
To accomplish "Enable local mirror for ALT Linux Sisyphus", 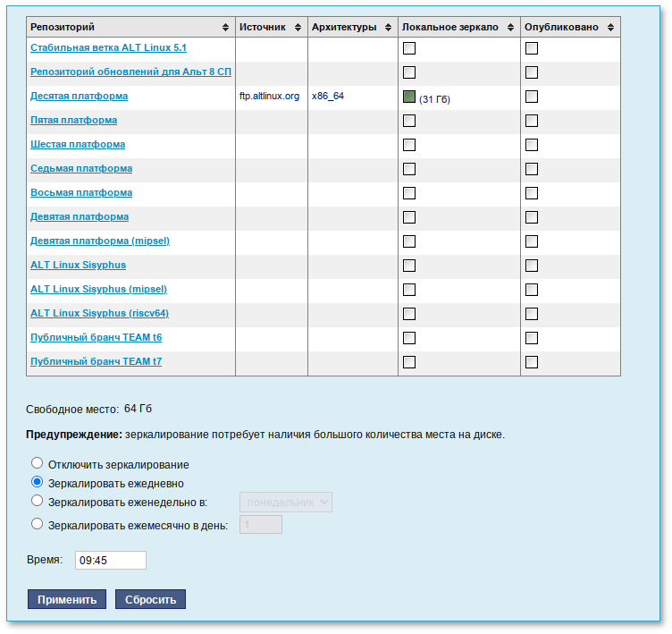I will 409,266.
